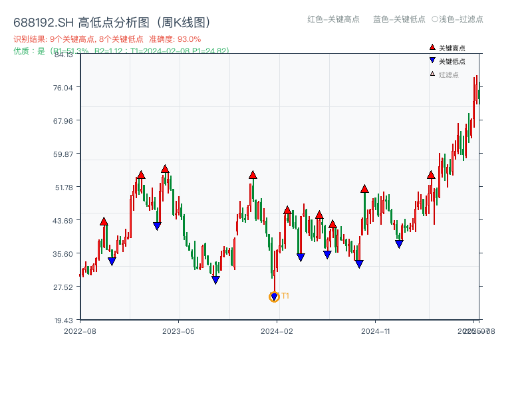Screen dimensions: 532x399
Task: Click the 2023-05 x-axis date label
Action: pyautogui.click(x=178, y=331)
